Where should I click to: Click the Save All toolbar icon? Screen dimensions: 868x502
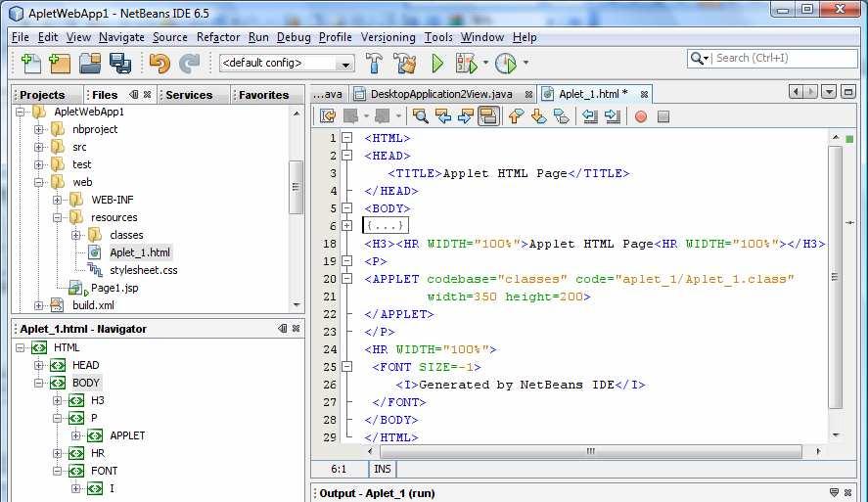(120, 64)
